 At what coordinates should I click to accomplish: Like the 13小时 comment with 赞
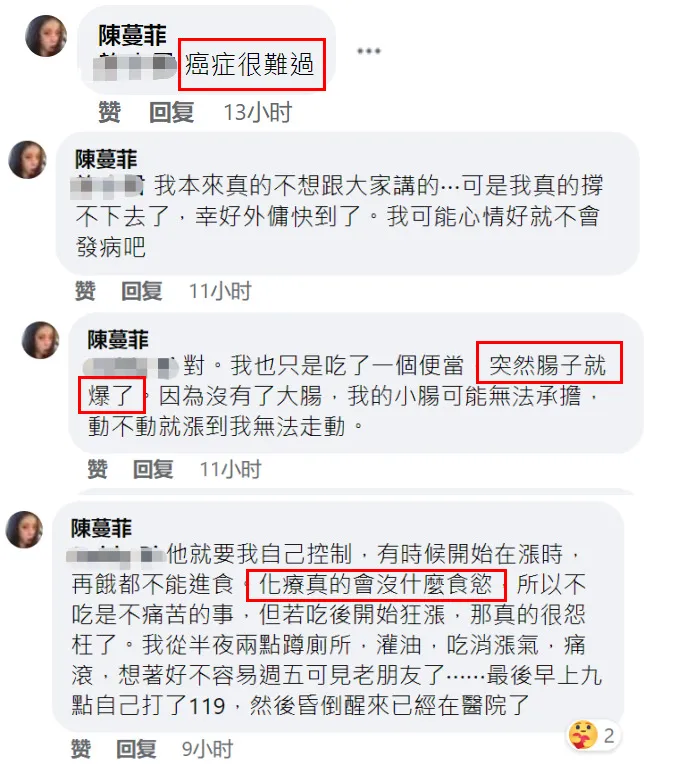(x=110, y=112)
